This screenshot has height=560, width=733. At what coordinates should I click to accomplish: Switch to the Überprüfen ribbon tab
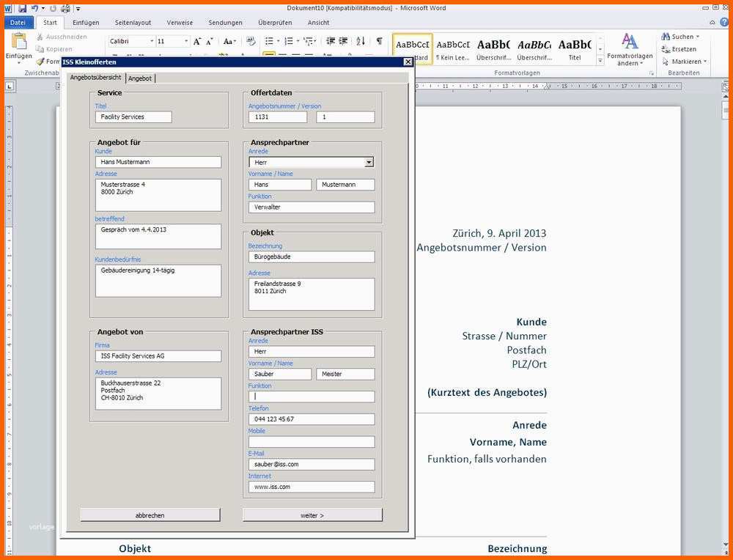click(275, 23)
